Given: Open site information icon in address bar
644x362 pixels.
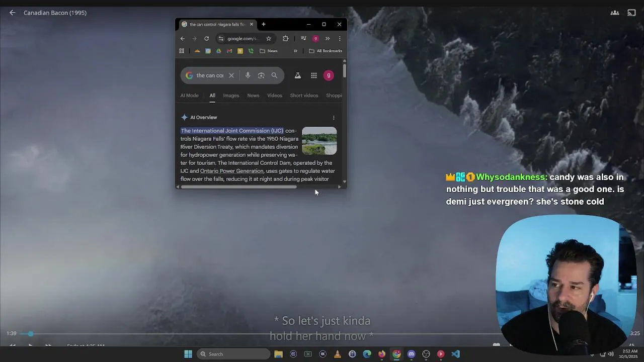Looking at the screenshot, I should (x=221, y=39).
